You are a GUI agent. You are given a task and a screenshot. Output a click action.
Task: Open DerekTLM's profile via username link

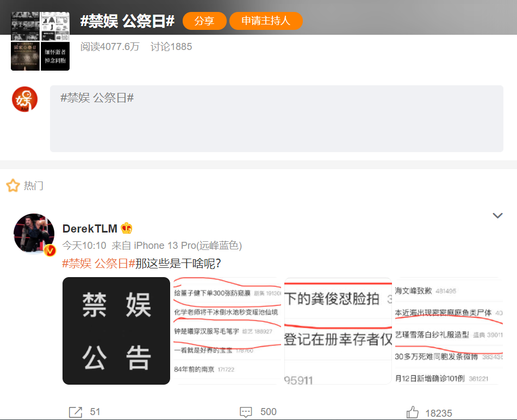[89, 228]
